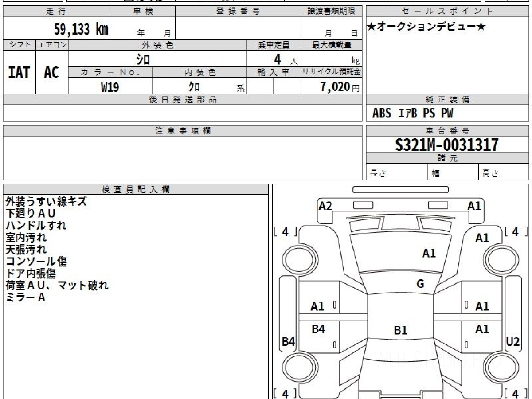Click the 長さ dimension label
532x399 pixels.
coord(378,174)
